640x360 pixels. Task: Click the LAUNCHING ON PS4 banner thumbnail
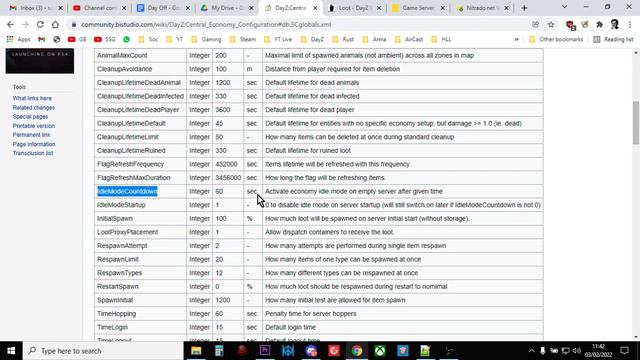pos(40,61)
